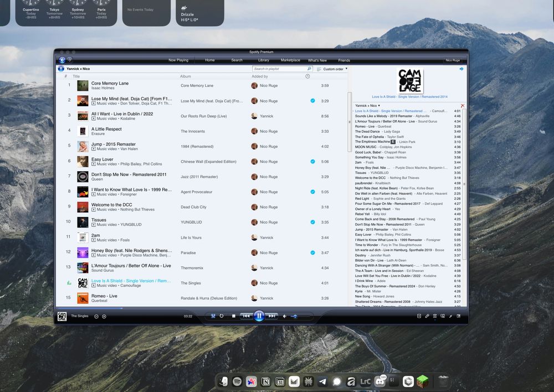The image size is (554, 392).
Task: Sort by Album column header
Action: 186,76
